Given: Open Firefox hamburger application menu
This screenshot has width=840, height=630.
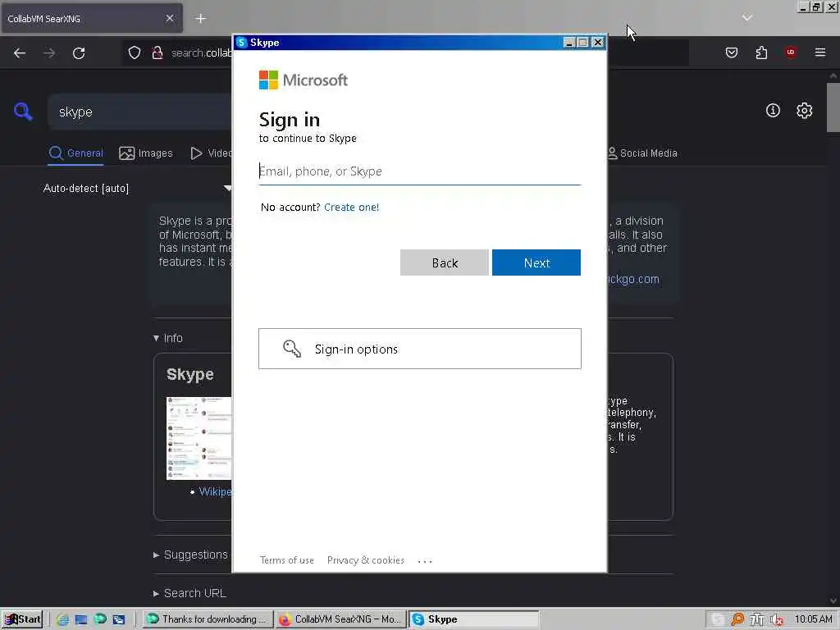Looking at the screenshot, I should [820, 52].
